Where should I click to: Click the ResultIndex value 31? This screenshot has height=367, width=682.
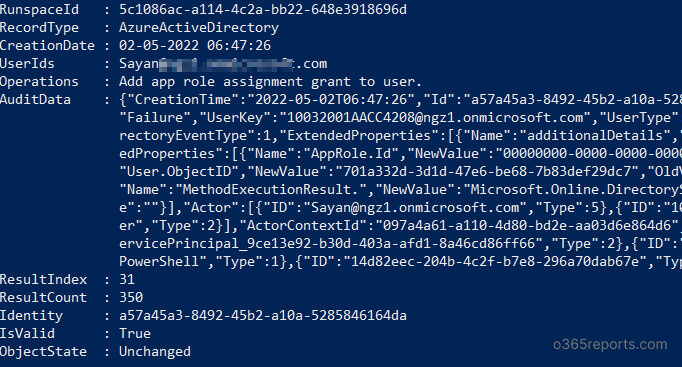point(127,279)
